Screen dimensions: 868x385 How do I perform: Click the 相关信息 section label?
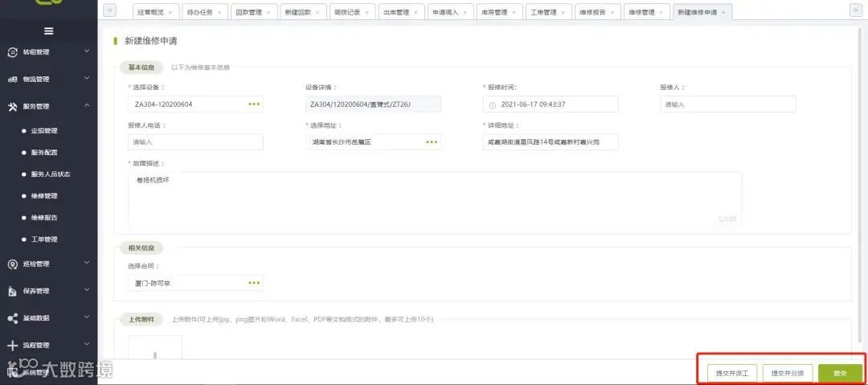[141, 248]
